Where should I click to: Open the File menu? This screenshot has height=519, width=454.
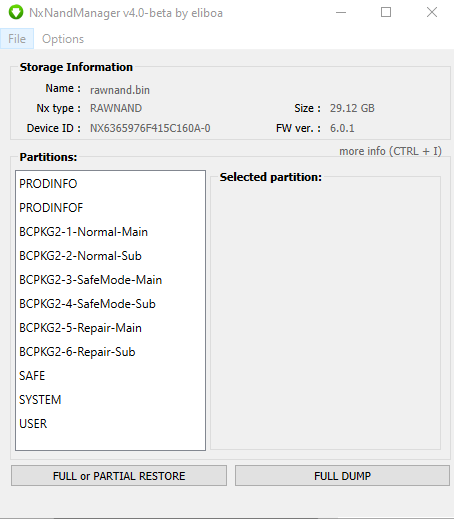click(x=17, y=39)
